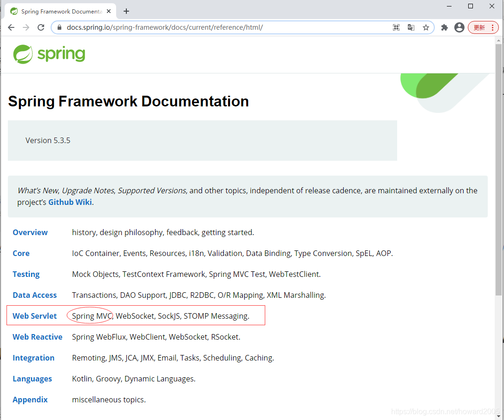Click the browser forward arrow
This screenshot has width=504, height=420.
tap(26, 27)
